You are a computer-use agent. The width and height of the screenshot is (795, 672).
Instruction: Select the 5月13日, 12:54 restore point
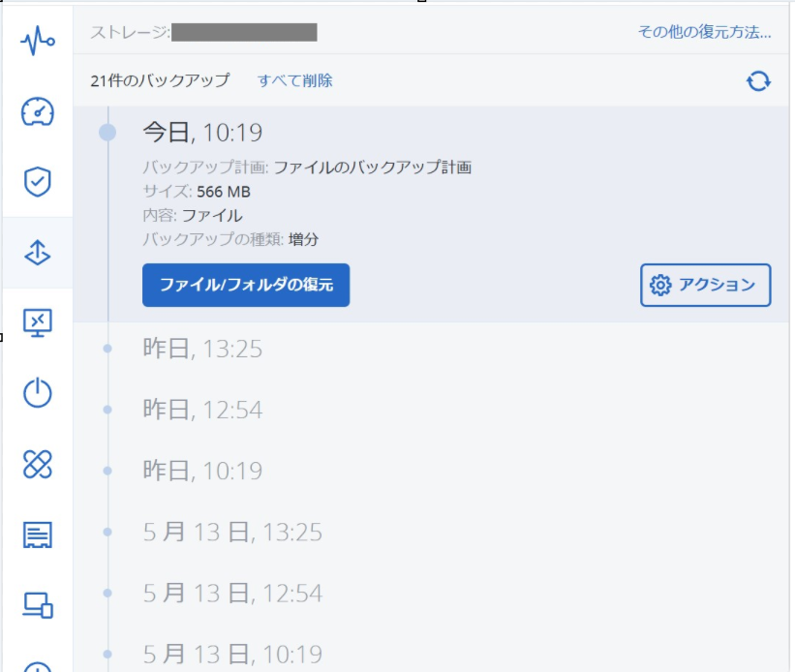pos(431,594)
